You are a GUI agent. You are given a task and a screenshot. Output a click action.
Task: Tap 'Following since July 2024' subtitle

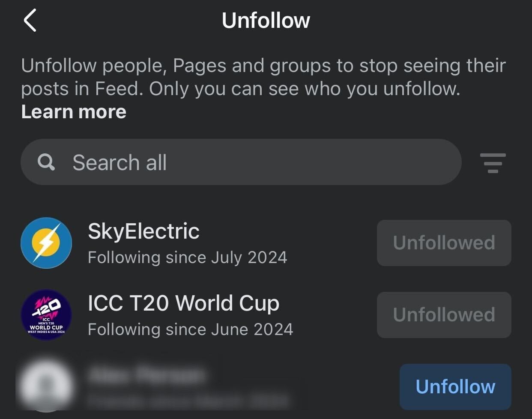(187, 257)
